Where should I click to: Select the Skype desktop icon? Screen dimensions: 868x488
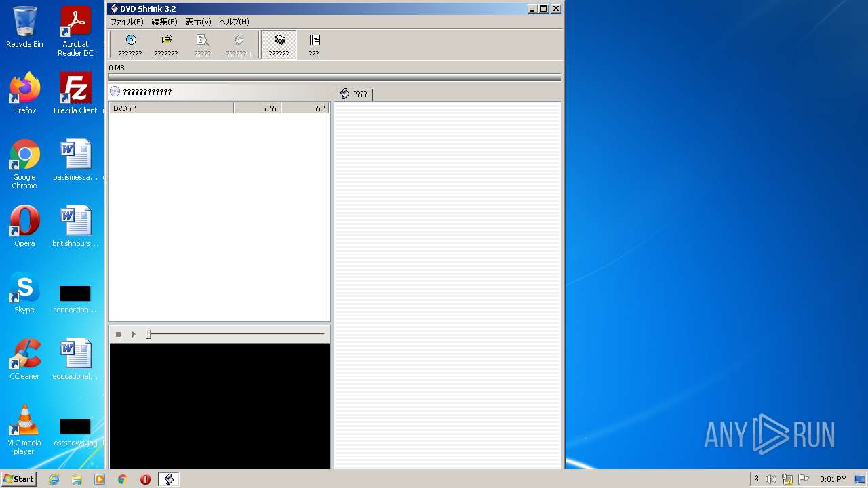(24, 293)
